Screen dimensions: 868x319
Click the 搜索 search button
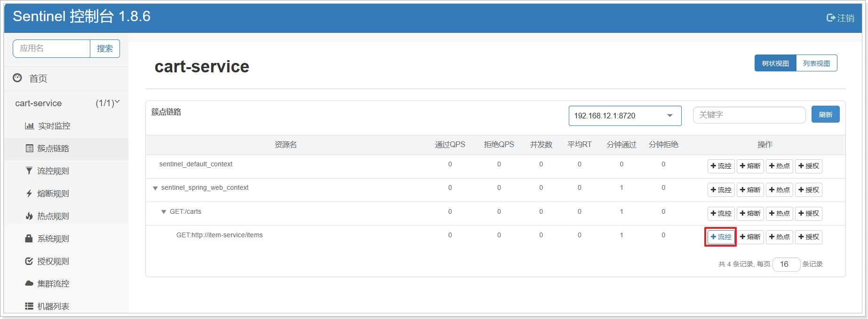(x=105, y=48)
